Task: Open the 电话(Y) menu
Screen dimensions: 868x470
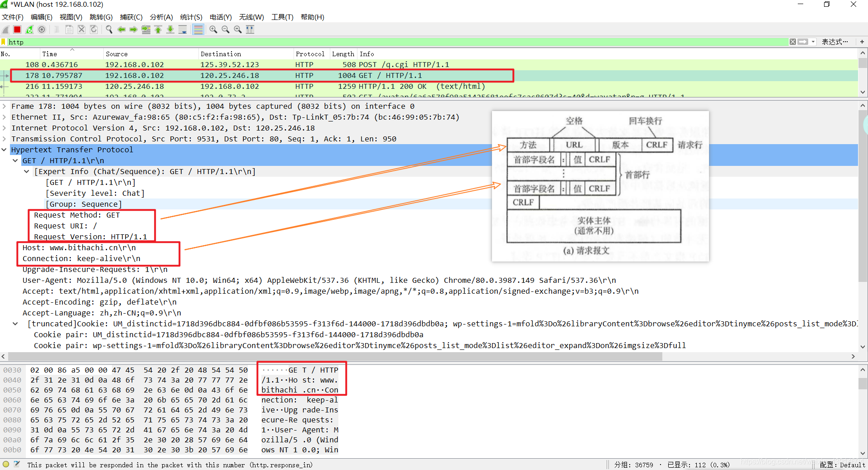Action: pyautogui.click(x=221, y=17)
